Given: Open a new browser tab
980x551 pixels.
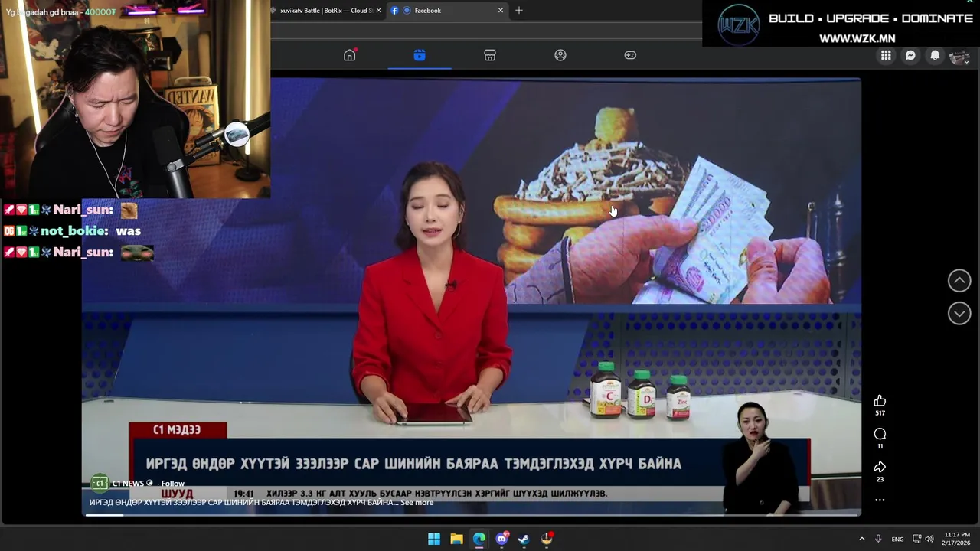Looking at the screenshot, I should [519, 10].
